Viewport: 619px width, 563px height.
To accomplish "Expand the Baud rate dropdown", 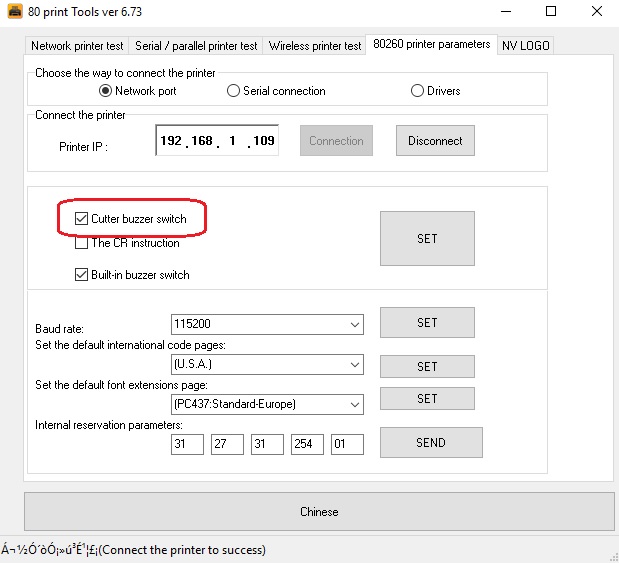I will tap(354, 324).
